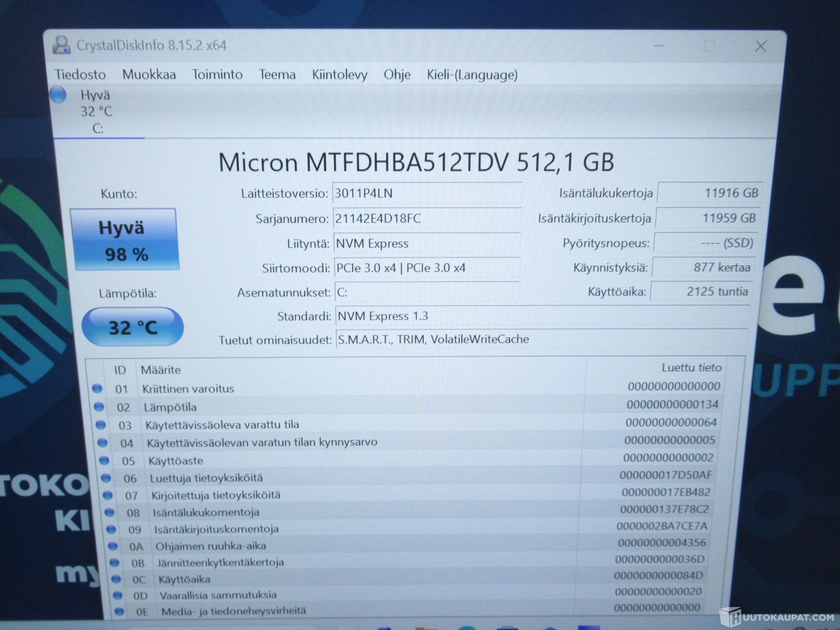This screenshot has width=840, height=630.
Task: Click the Isäntäkirjoituskertoja value 11959 GB
Action: point(708,218)
